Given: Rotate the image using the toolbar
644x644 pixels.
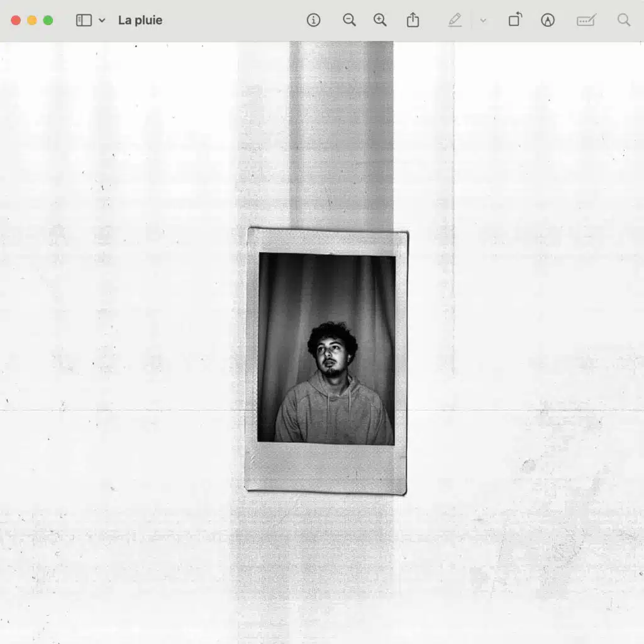Looking at the screenshot, I should pyautogui.click(x=514, y=20).
